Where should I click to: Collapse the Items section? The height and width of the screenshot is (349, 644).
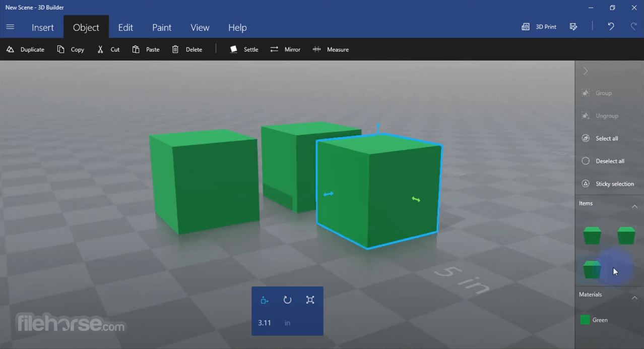tap(634, 206)
